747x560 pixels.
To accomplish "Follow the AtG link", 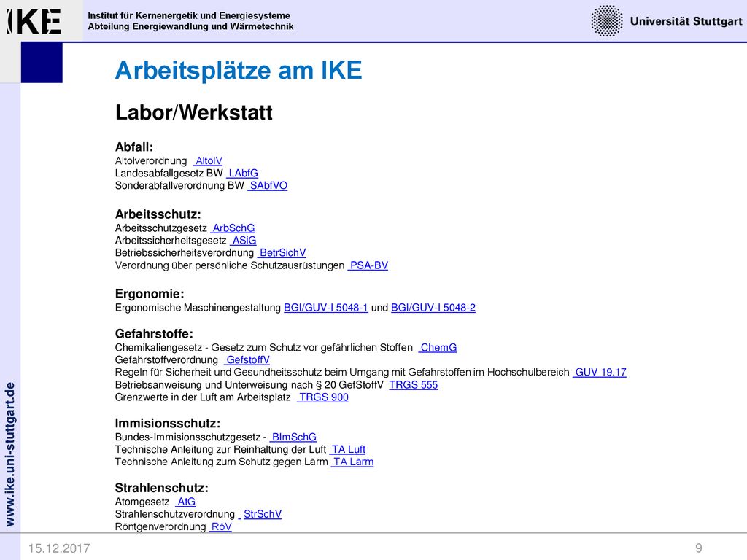I will tap(185, 502).
